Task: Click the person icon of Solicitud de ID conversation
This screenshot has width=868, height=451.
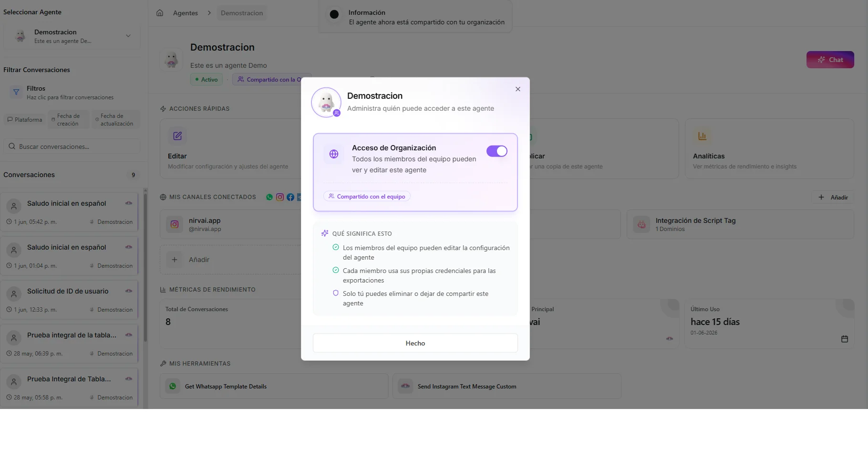Action: coord(14,294)
